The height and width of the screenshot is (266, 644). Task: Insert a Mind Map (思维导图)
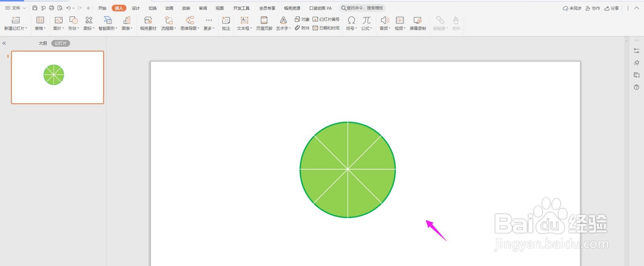pos(190,23)
